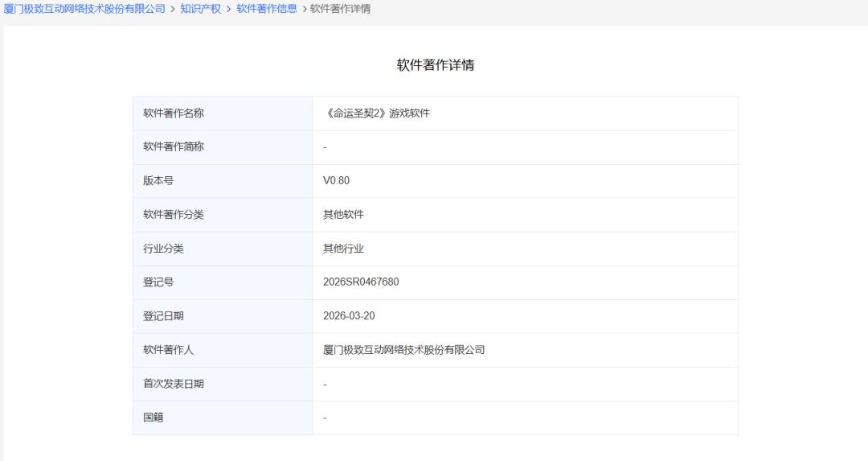Click the 《命运圣契2》游戏软件 value

tap(376, 113)
